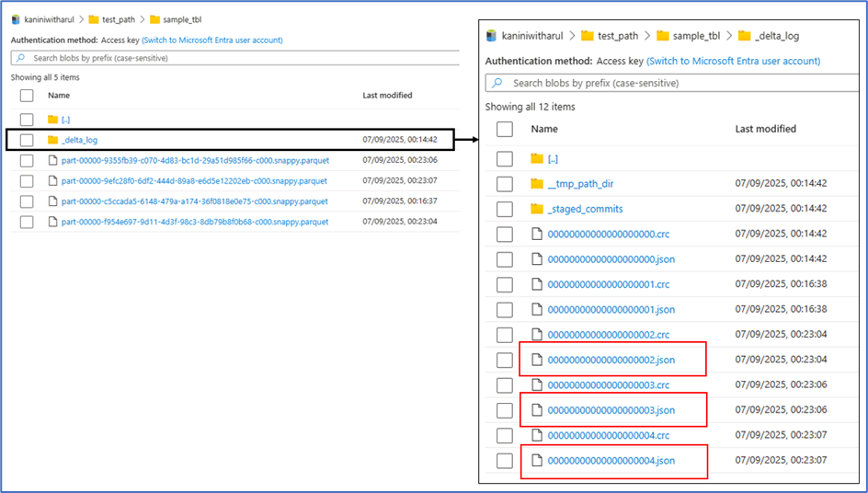
Task: Click the _staged_commits folder icon
Action: click(537, 209)
